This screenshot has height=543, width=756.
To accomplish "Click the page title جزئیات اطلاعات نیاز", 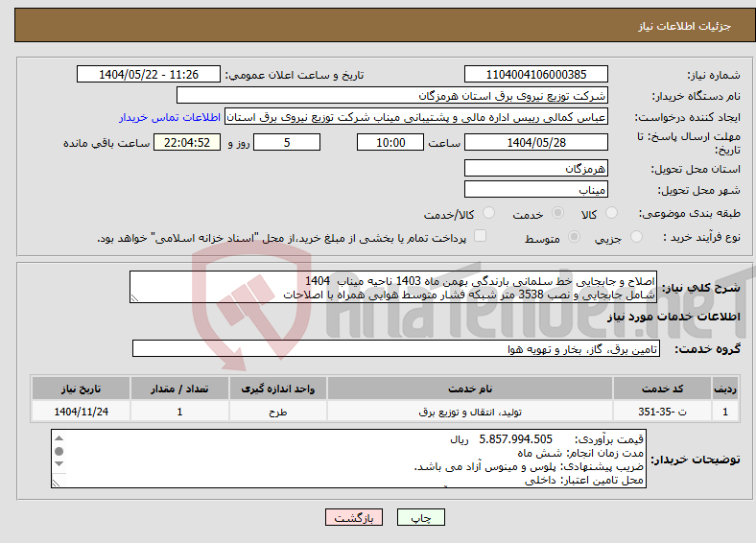I will click(x=685, y=26).
